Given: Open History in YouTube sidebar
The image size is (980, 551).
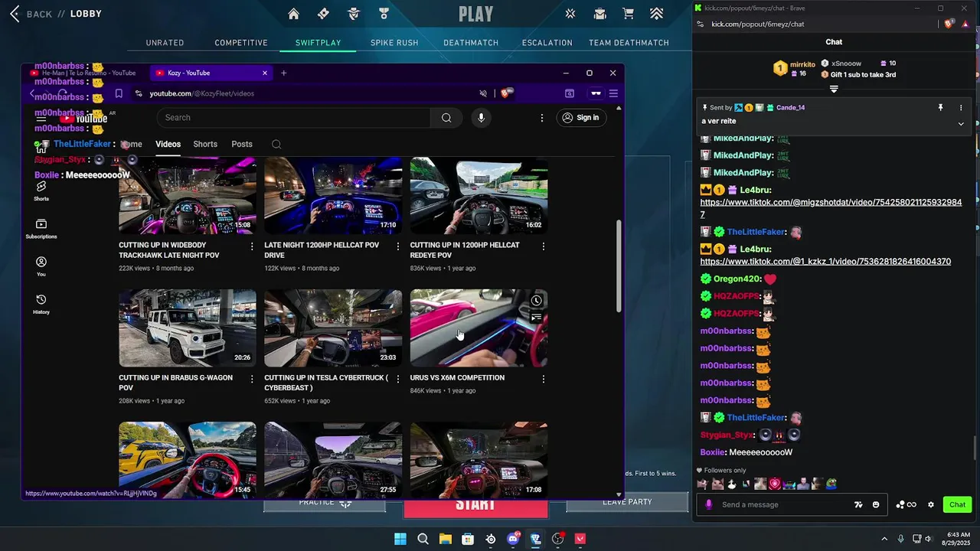Looking at the screenshot, I should click(41, 304).
